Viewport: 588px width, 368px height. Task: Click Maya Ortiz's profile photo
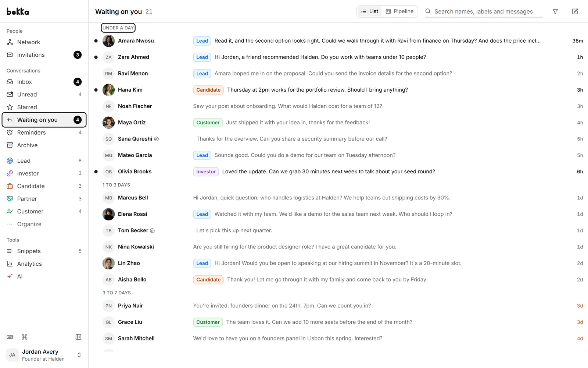click(108, 123)
